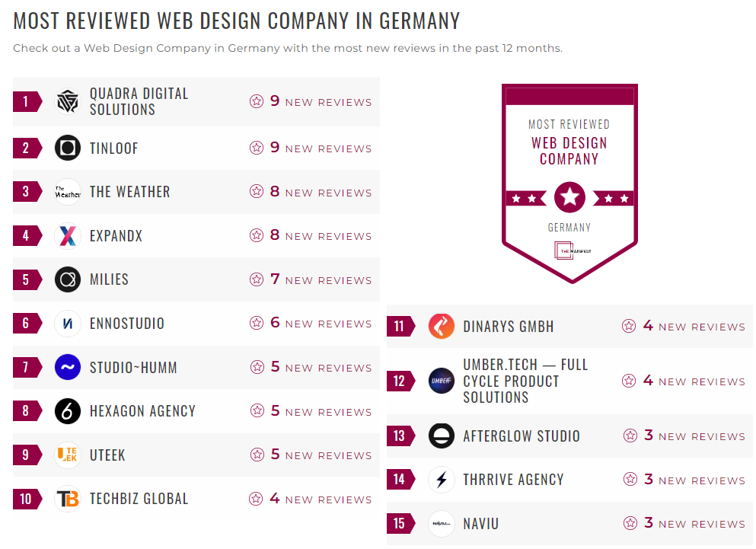Select the Tinloof company logo

pos(67,148)
